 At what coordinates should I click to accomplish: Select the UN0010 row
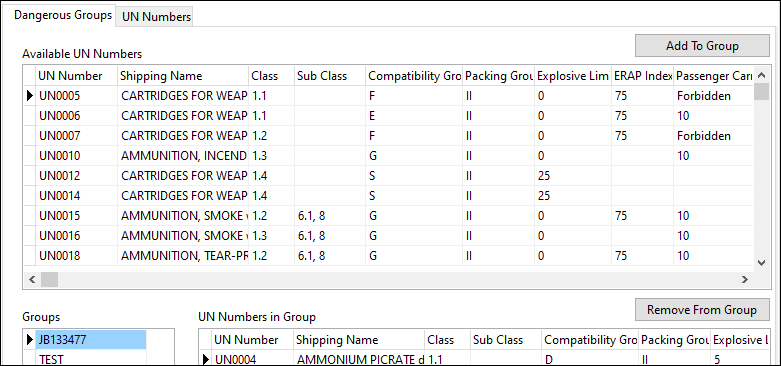(x=389, y=156)
